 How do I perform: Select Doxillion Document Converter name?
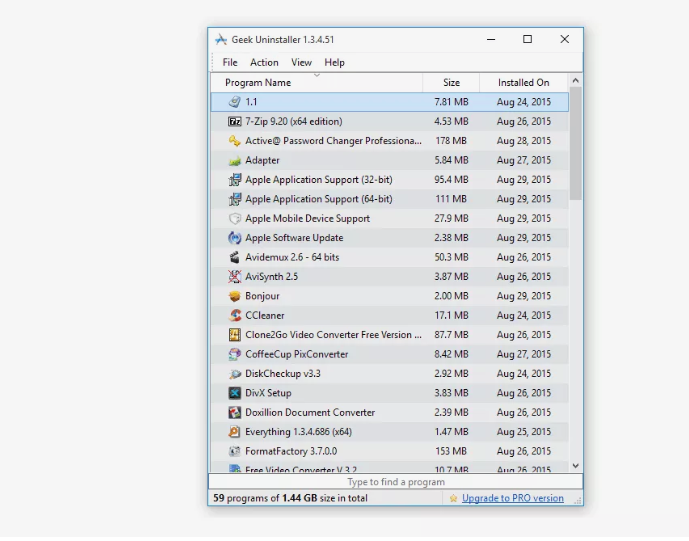tap(310, 413)
